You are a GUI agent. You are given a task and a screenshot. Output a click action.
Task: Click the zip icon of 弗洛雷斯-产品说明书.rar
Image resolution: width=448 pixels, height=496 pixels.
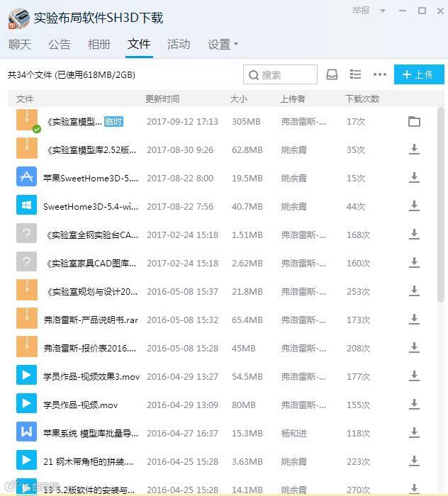[26, 318]
